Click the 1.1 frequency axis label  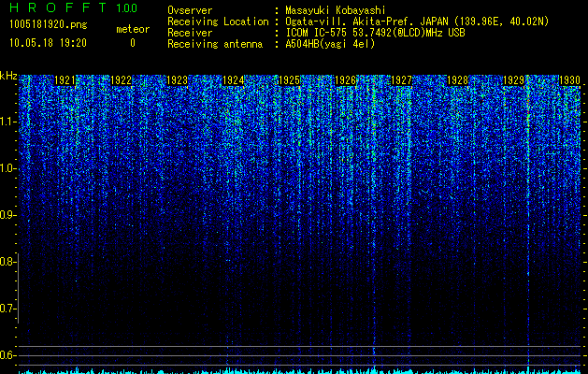coord(7,122)
